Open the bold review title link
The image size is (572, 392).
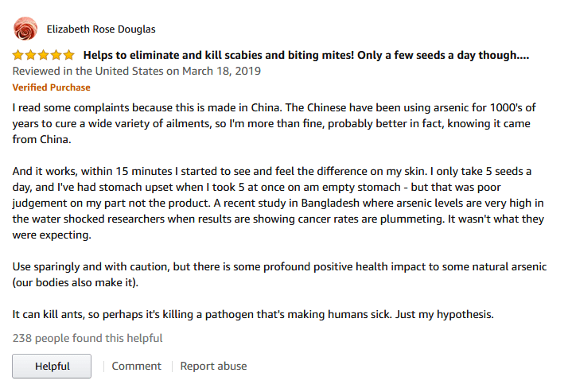pos(306,55)
